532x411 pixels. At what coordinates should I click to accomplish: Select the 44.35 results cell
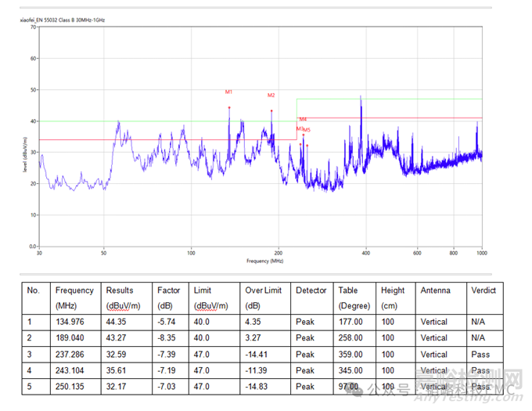coord(117,322)
